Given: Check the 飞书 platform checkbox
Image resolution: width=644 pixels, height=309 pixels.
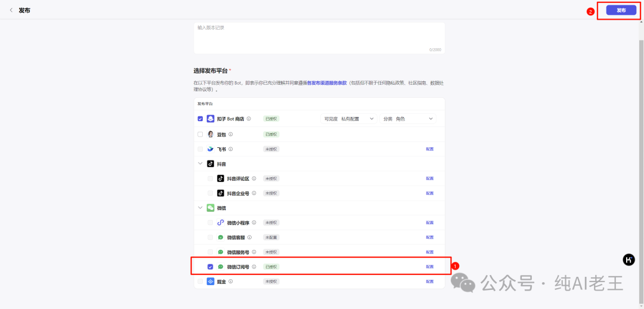Looking at the screenshot, I should pos(200,149).
